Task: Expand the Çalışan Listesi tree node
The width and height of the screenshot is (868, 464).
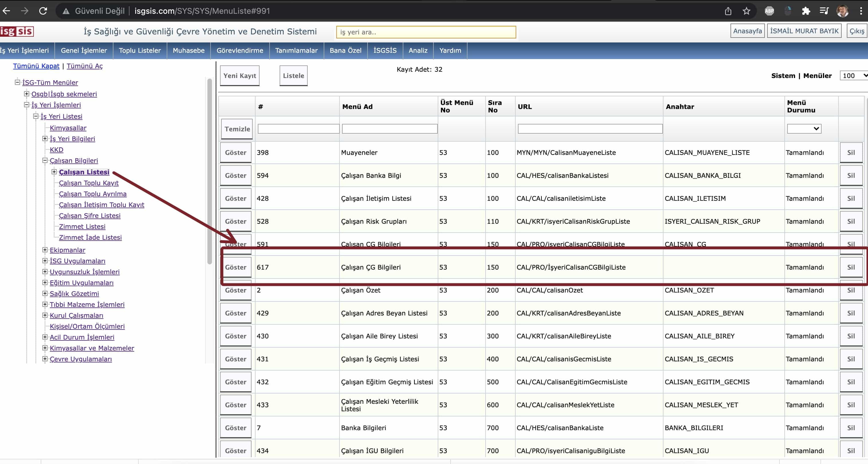Action: (54, 172)
